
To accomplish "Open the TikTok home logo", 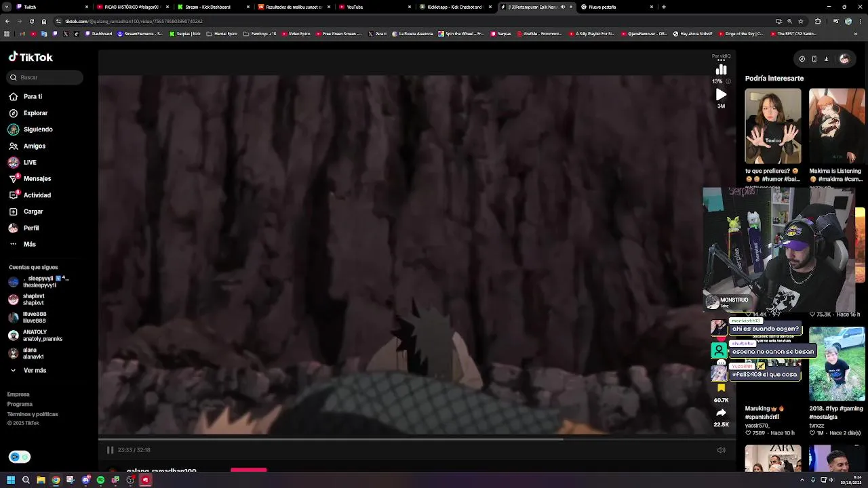I will [31, 57].
